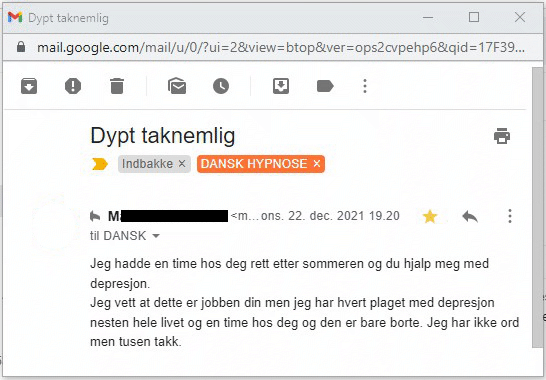Image resolution: width=546 pixels, height=380 pixels.
Task: Click the URL in the address bar
Action: tap(281, 47)
